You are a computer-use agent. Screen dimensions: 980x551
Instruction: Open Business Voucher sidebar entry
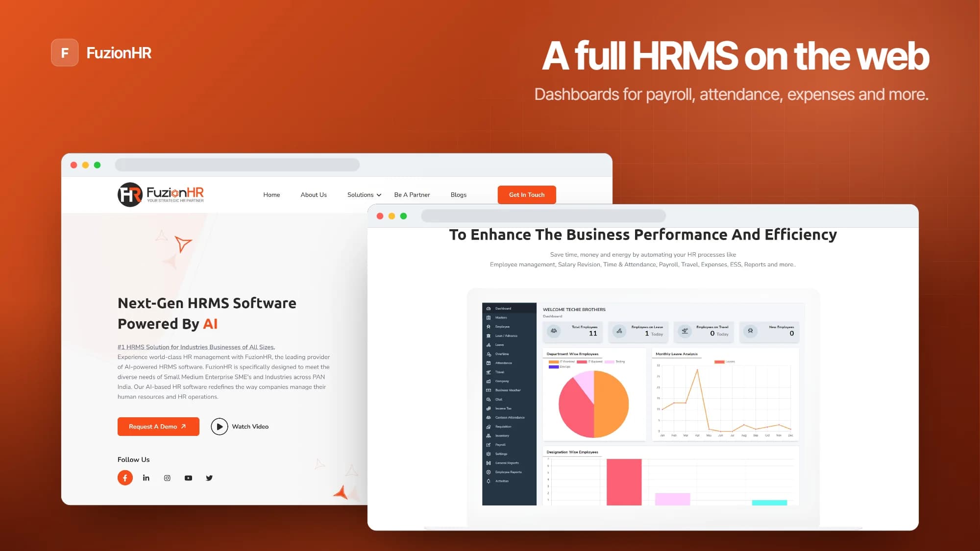coord(509,390)
